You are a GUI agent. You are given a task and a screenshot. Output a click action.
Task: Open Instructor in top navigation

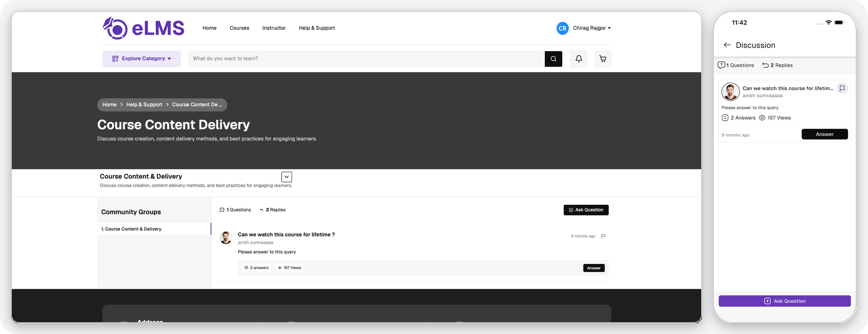(x=274, y=28)
